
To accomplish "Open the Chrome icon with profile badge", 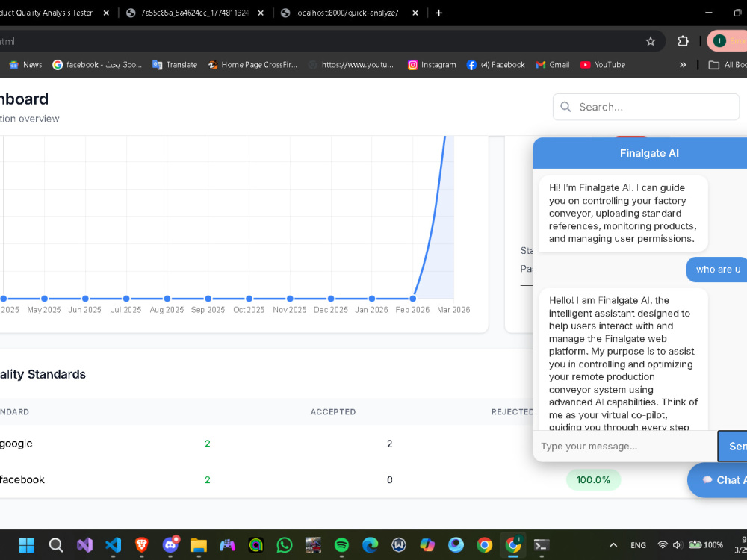I will [513, 545].
